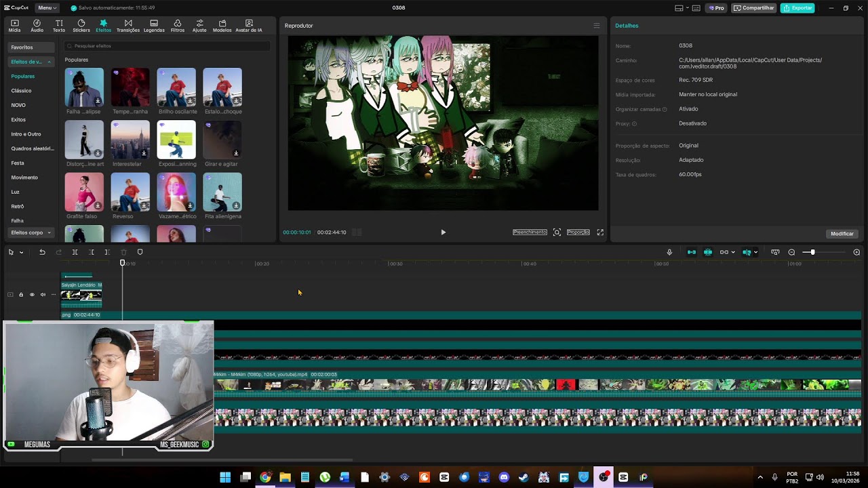Open the Avatar de IA icon
Screen dimensions: 868x488
coord(249,26)
